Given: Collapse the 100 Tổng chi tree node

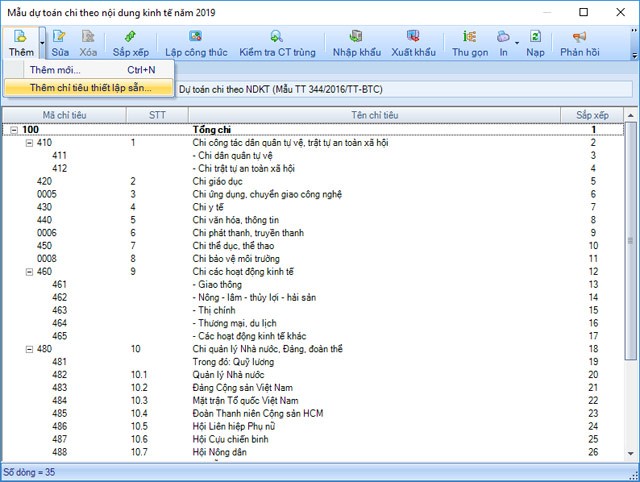Looking at the screenshot, I should click(13, 130).
